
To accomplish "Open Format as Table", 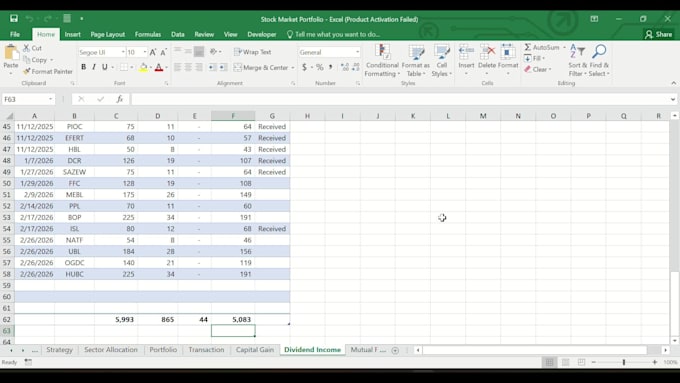I will coord(415,61).
